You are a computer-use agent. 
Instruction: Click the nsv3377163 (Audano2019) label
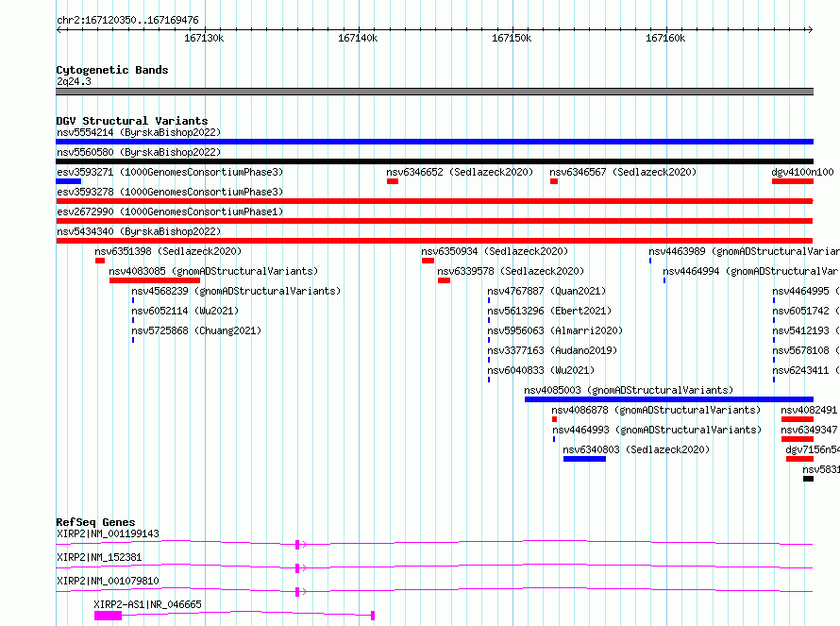[552, 350]
